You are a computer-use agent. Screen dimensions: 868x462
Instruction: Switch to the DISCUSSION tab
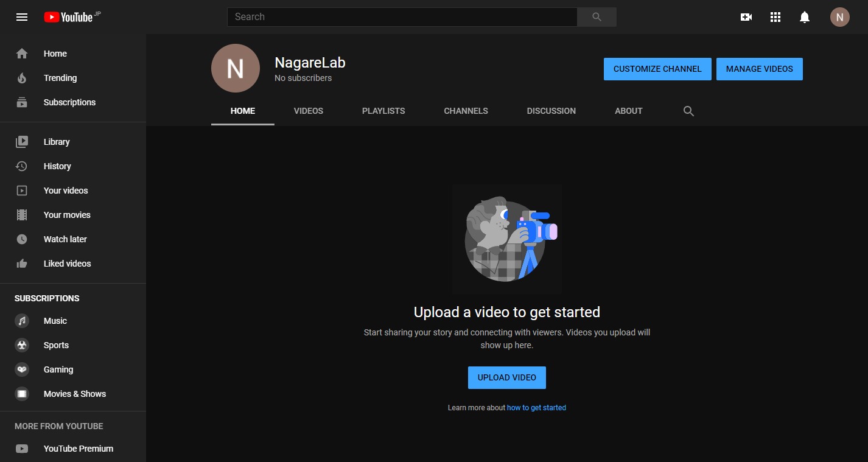pyautogui.click(x=551, y=111)
